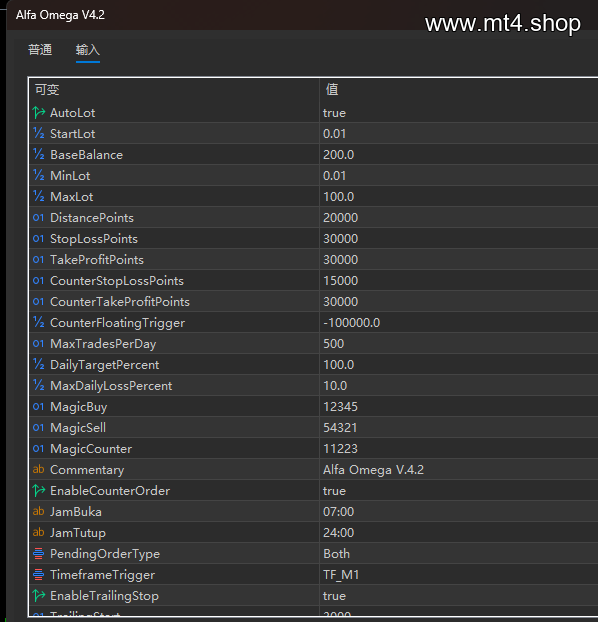This screenshot has height=622, width=598.
Task: Toggle EnableCounterOrder value true
Action: pyautogui.click(x=459, y=490)
